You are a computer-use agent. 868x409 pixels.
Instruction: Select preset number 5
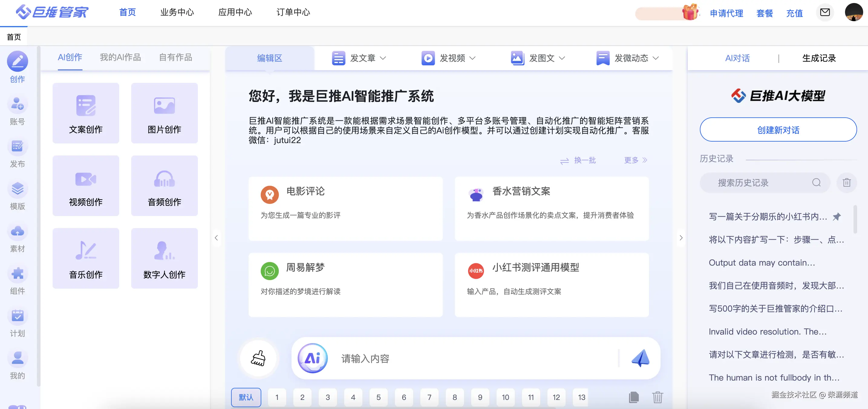(x=378, y=397)
